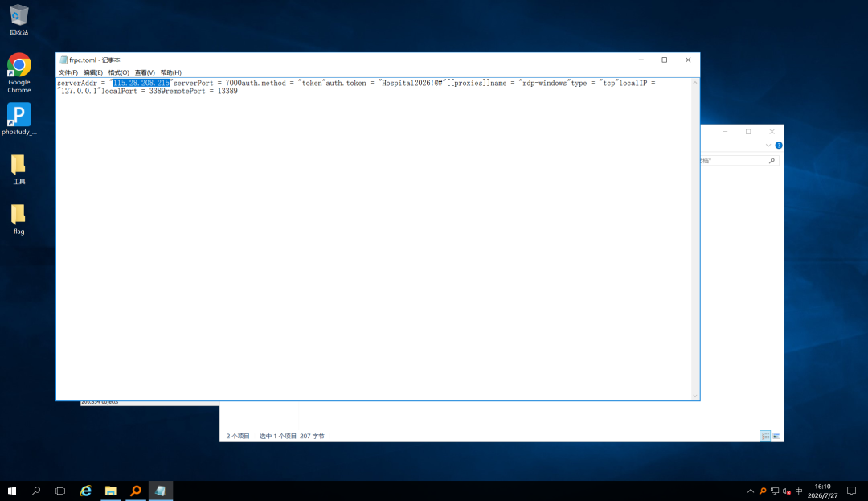Open the 帮助(H) menu

click(x=170, y=72)
